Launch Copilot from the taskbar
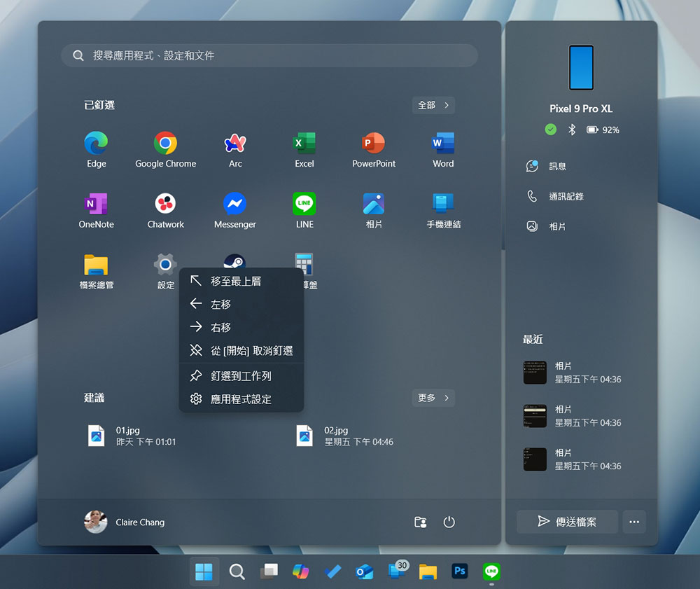The height and width of the screenshot is (589, 700). 300,571
